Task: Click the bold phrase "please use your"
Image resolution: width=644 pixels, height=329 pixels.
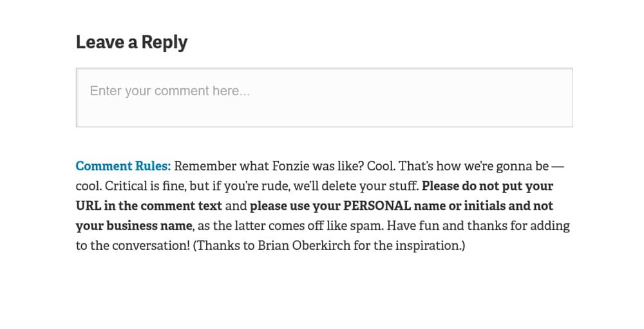Action: [294, 206]
